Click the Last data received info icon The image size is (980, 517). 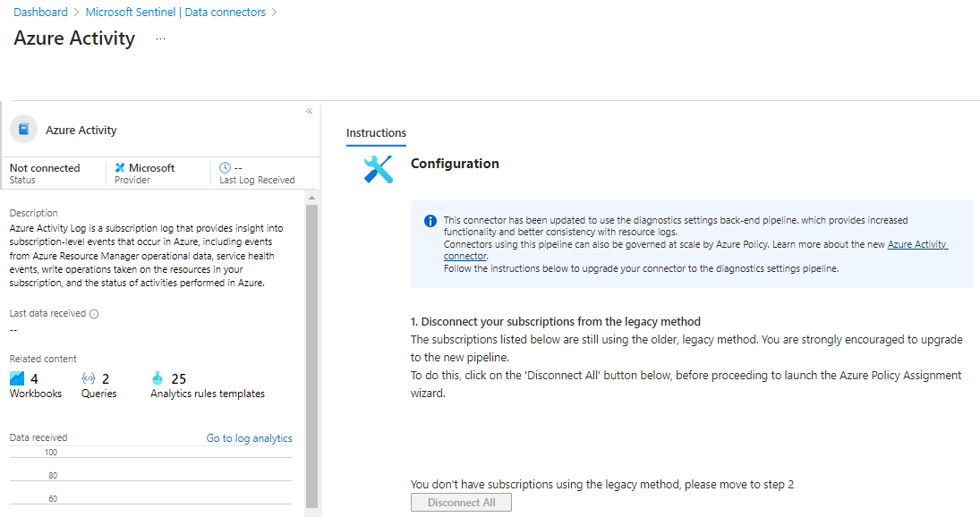click(x=94, y=314)
